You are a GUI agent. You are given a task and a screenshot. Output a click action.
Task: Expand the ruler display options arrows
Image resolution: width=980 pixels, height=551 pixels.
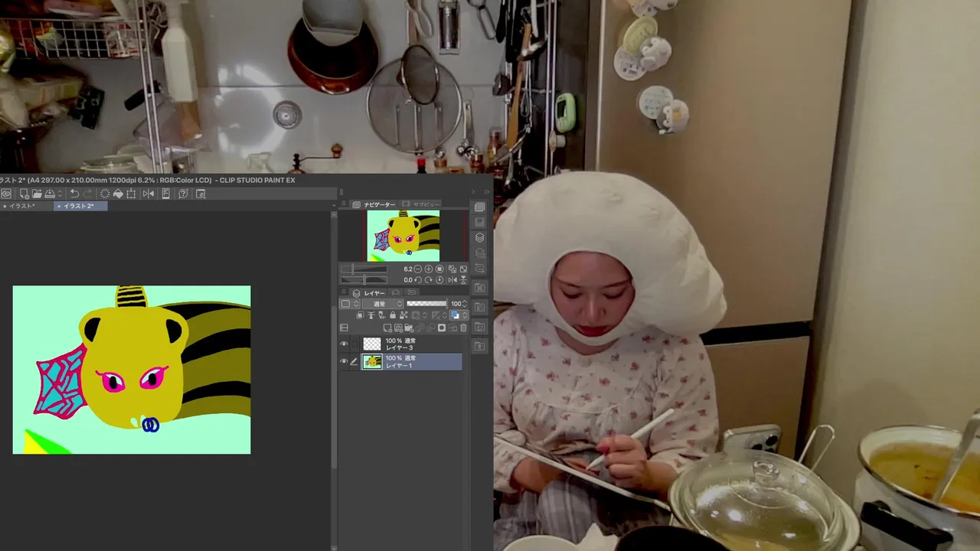click(x=445, y=315)
